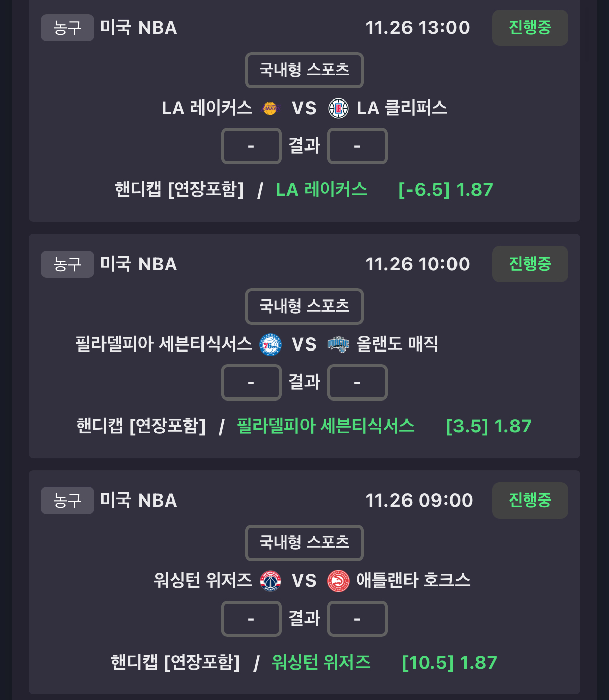The width and height of the screenshot is (609, 700).
Task: Click LA 클리퍼스 result score box
Action: pos(357,146)
